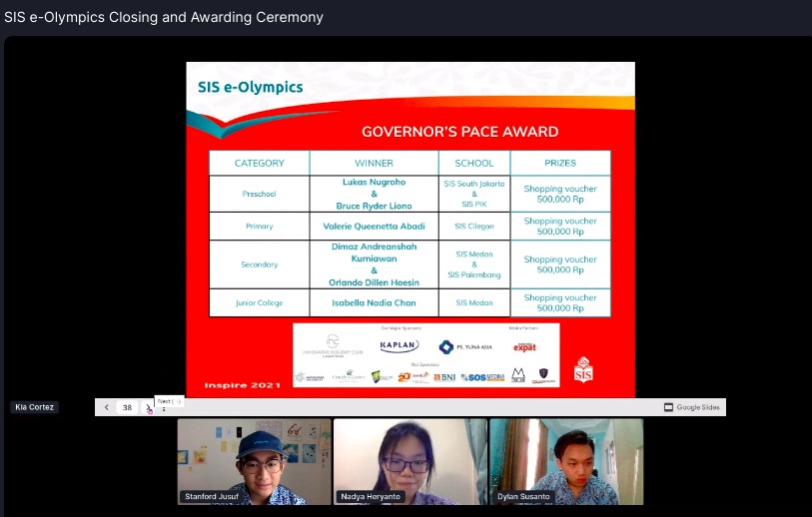Viewport: 812px width, 517px height.
Task: Click the BNI sponsor logo
Action: [443, 376]
